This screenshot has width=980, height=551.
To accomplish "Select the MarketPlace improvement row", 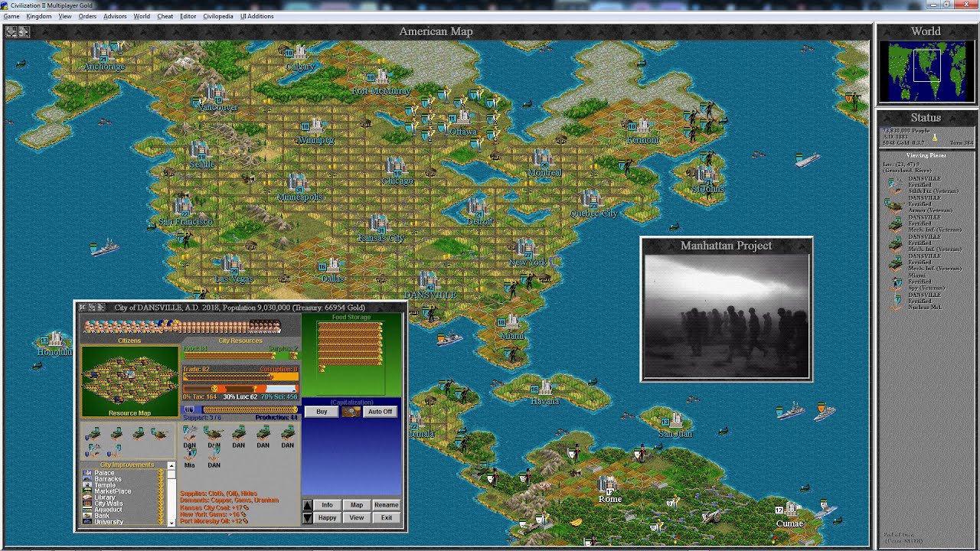I will 122,491.
